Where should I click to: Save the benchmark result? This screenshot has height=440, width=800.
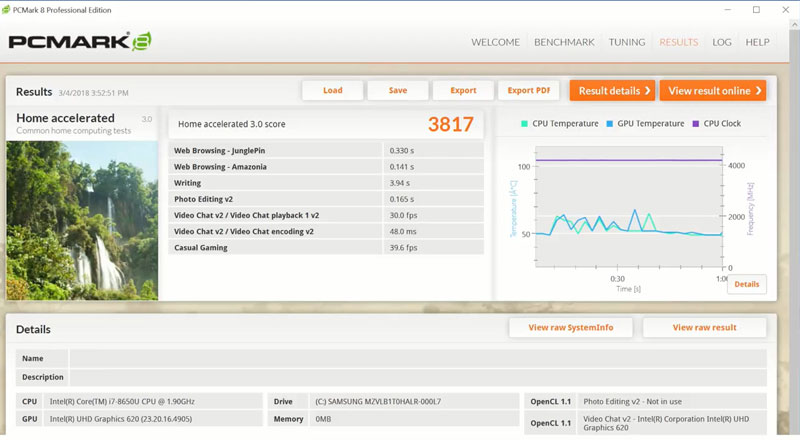click(398, 90)
